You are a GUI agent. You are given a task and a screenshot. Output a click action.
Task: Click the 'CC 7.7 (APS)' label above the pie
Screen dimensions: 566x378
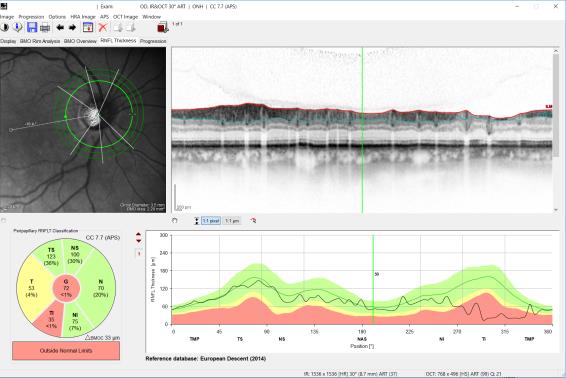pyautogui.click(x=103, y=238)
